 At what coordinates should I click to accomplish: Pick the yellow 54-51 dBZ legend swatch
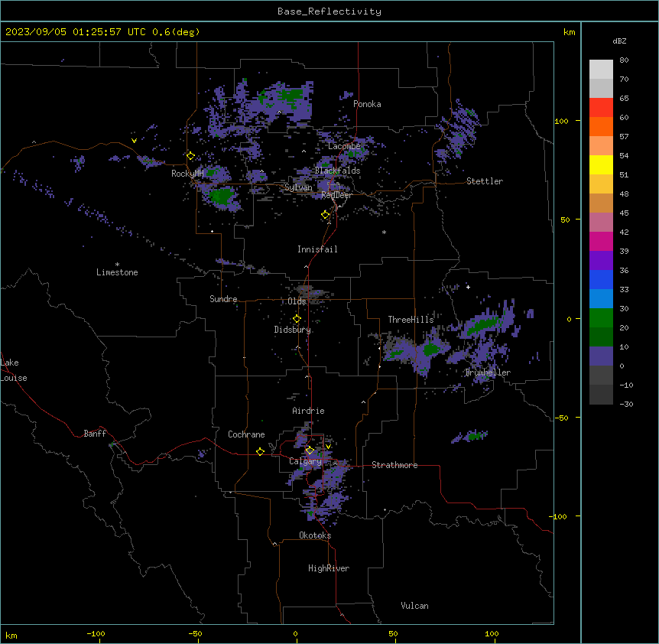601,164
